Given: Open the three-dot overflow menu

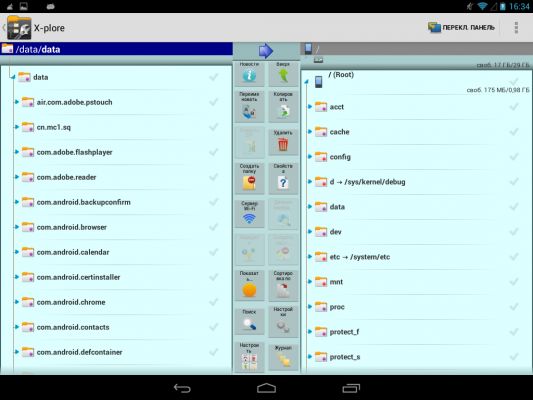Looking at the screenshot, I should (516, 28).
